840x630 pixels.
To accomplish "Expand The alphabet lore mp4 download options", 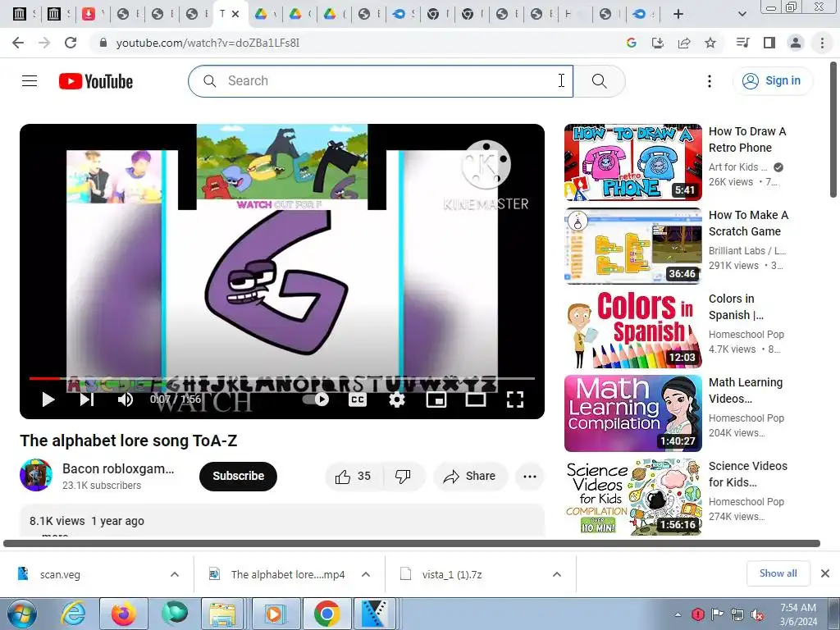I will (x=366, y=574).
